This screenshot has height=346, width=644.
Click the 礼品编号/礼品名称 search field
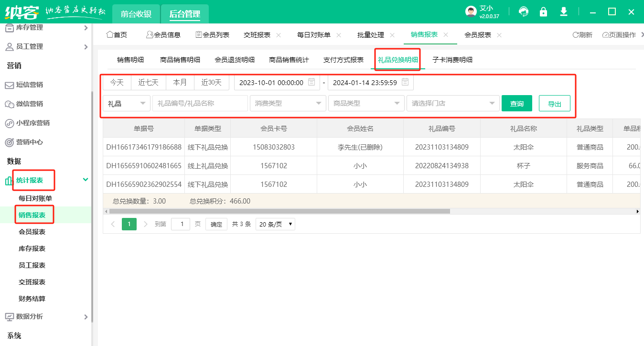pyautogui.click(x=200, y=103)
